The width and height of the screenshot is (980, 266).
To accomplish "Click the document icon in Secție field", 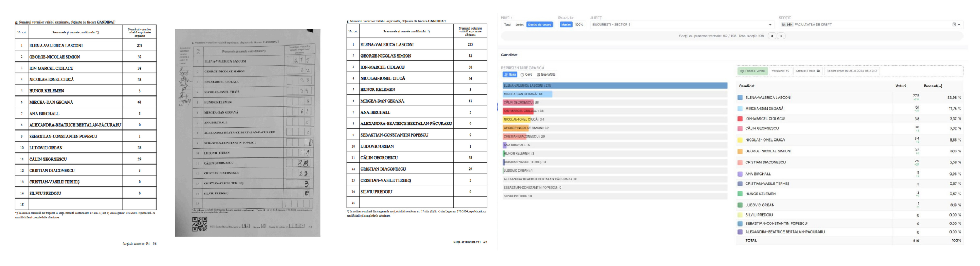I will pyautogui.click(x=954, y=25).
